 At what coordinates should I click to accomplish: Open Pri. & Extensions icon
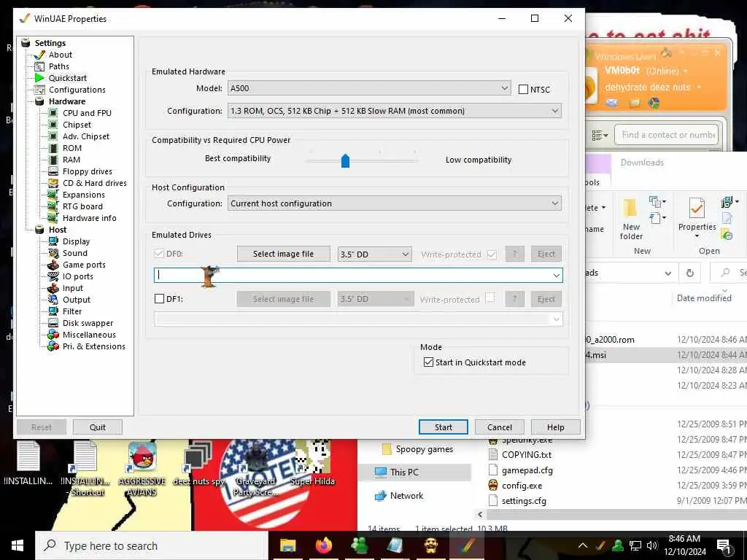(53, 346)
